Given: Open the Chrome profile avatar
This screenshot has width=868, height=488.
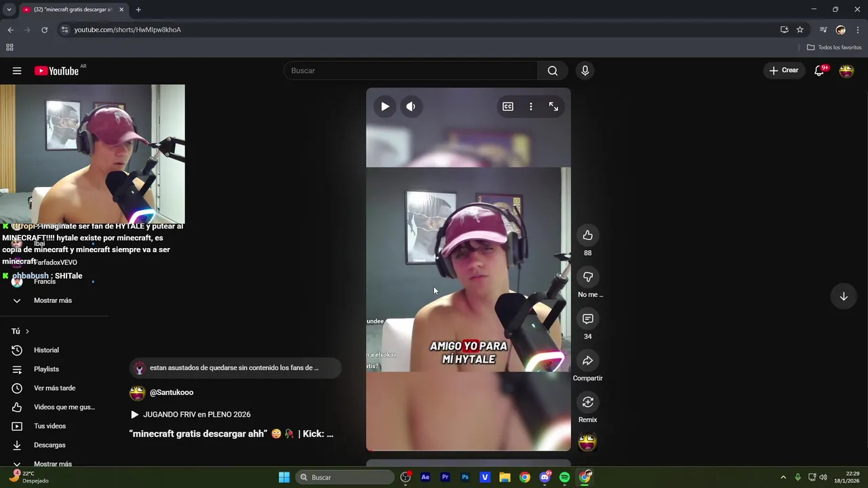Looking at the screenshot, I should pos(841,30).
